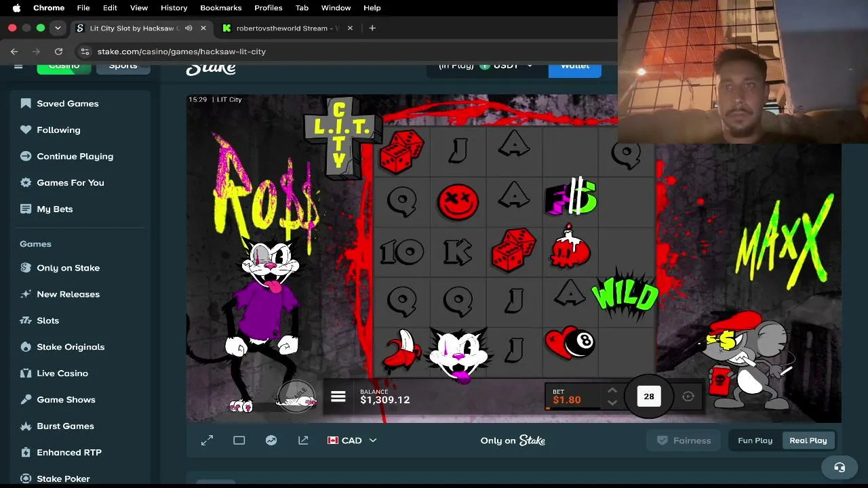Click the Following heart icon
Viewport: 868px width, 488px height.
coord(26,130)
